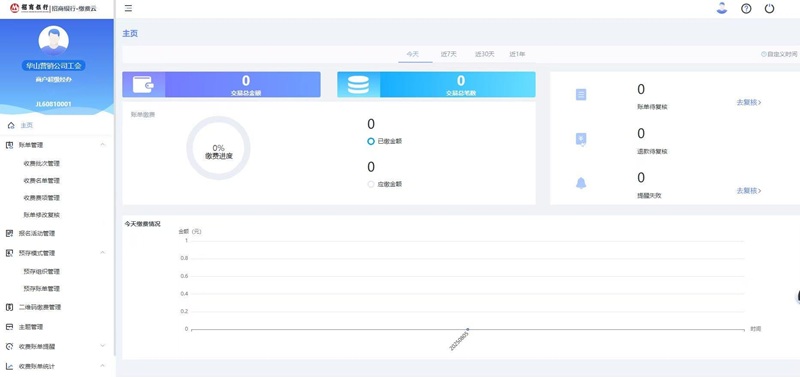Expand the 收费账单提醒 submenu chevron
This screenshot has width=800, height=377.
[103, 346]
